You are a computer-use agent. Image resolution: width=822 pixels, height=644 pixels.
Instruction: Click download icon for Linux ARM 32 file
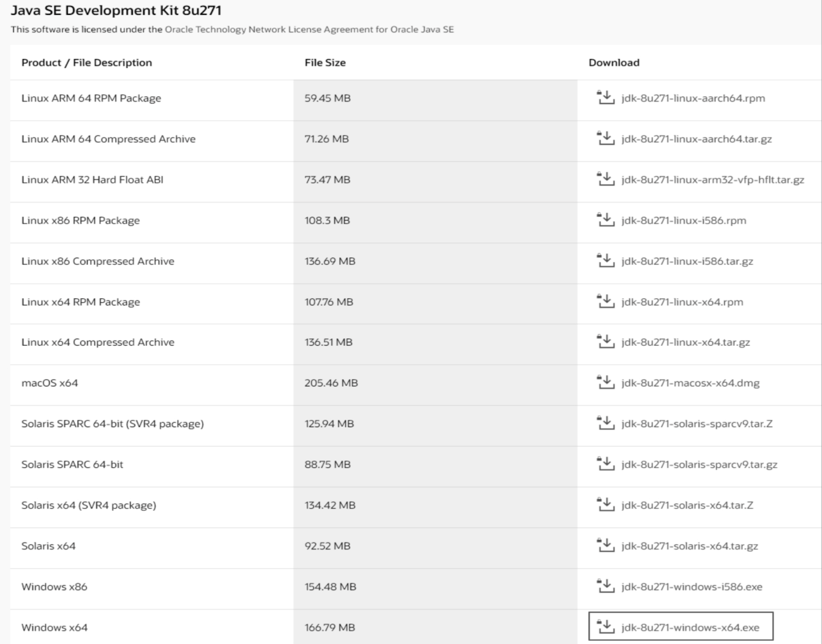point(606,179)
